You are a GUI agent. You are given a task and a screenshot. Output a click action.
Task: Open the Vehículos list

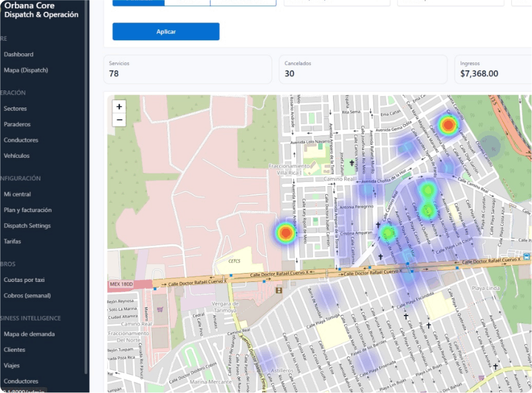(17, 156)
